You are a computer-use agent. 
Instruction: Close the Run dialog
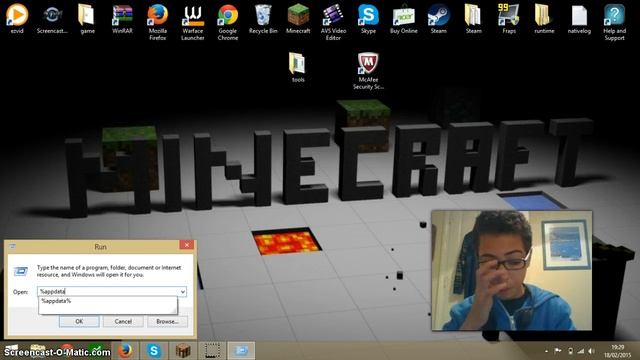[x=187, y=245]
